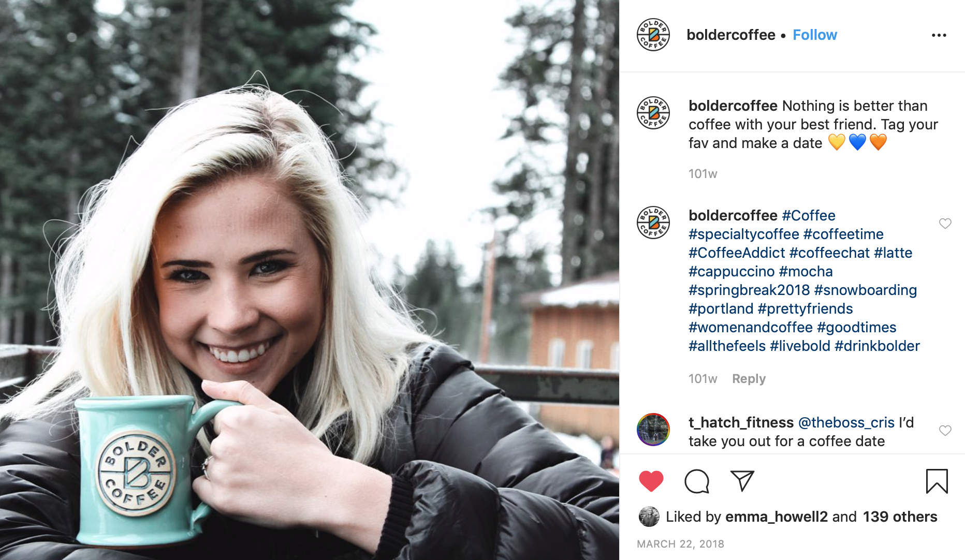Unlike the post via red heart icon
The width and height of the screenshot is (965, 560).
click(x=651, y=481)
